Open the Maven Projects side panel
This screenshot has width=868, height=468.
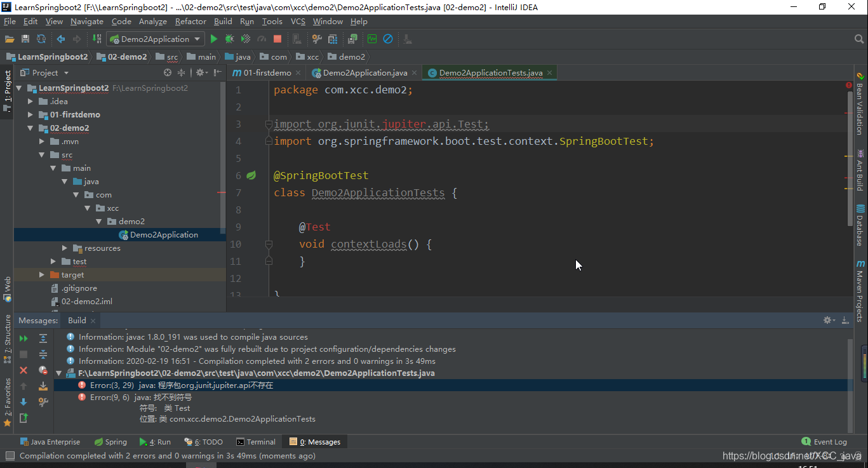click(860, 291)
